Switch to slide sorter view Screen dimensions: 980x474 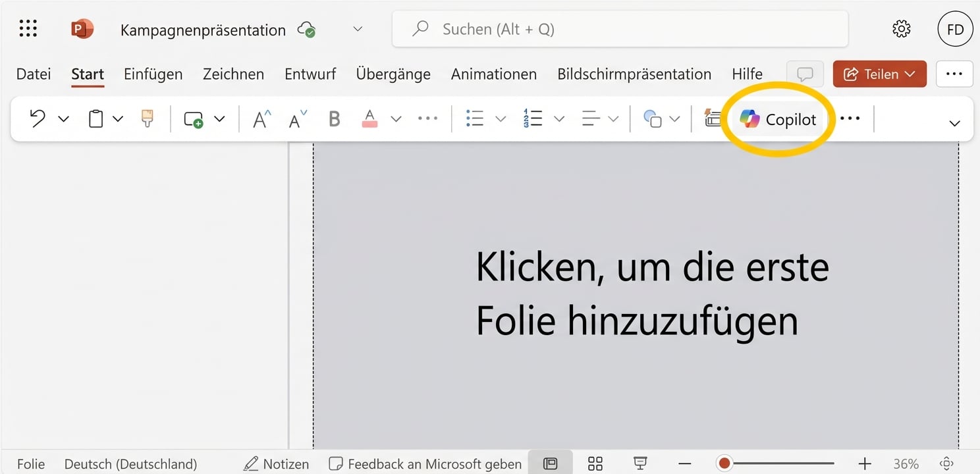coord(595,463)
